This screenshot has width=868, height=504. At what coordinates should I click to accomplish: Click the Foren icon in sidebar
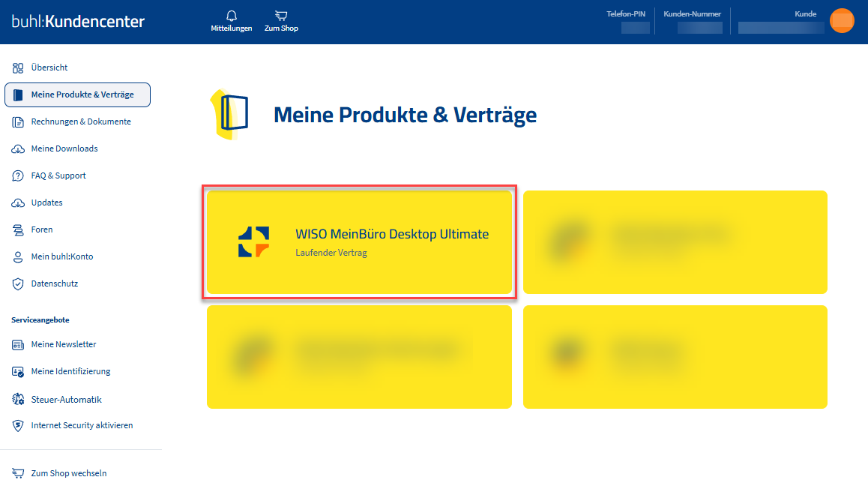coord(18,229)
